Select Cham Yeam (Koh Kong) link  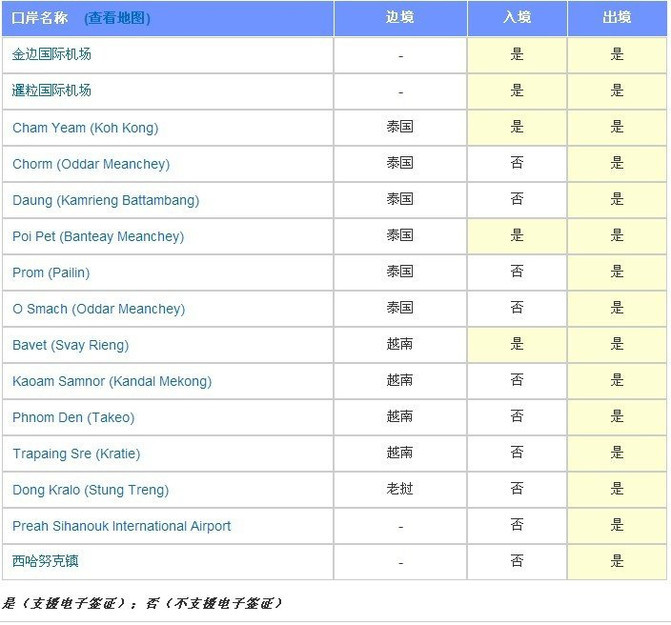pyautogui.click(x=85, y=128)
